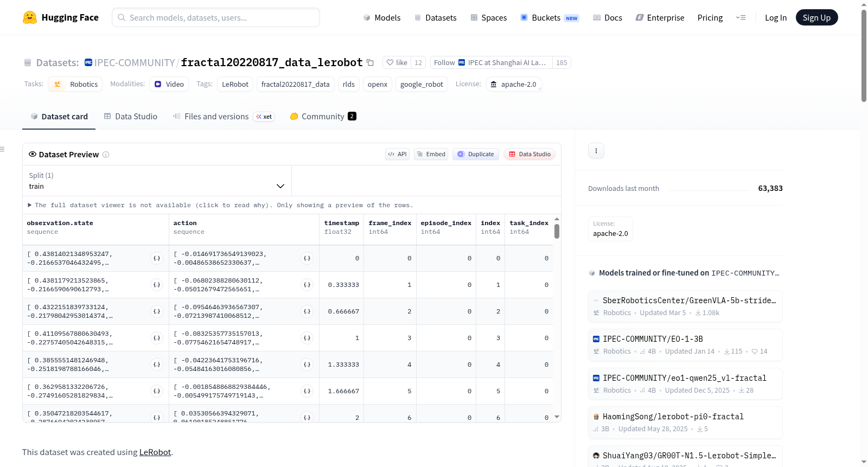868x467 pixels.
Task: Select the Video modality tag
Action: (169, 84)
